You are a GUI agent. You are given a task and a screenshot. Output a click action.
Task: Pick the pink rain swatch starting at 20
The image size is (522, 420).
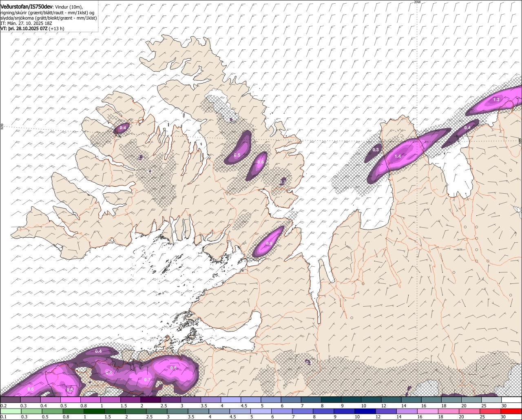(x=469, y=411)
